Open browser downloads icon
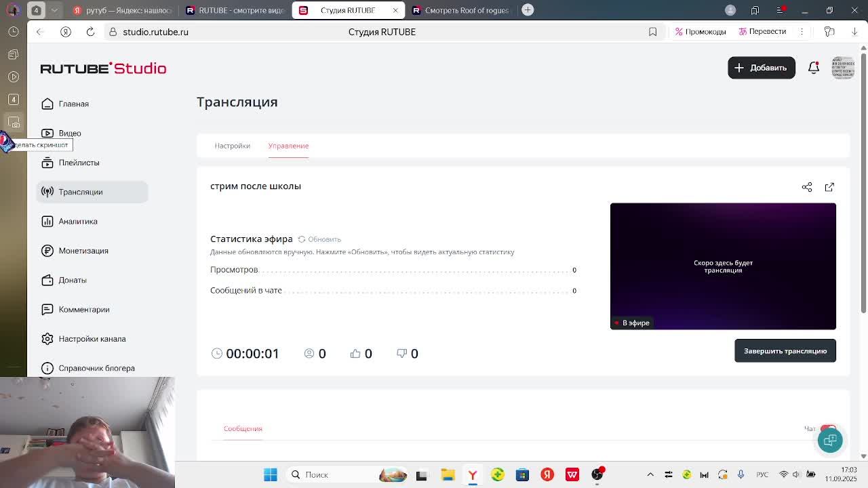The height and width of the screenshot is (488, 868). click(x=854, y=32)
